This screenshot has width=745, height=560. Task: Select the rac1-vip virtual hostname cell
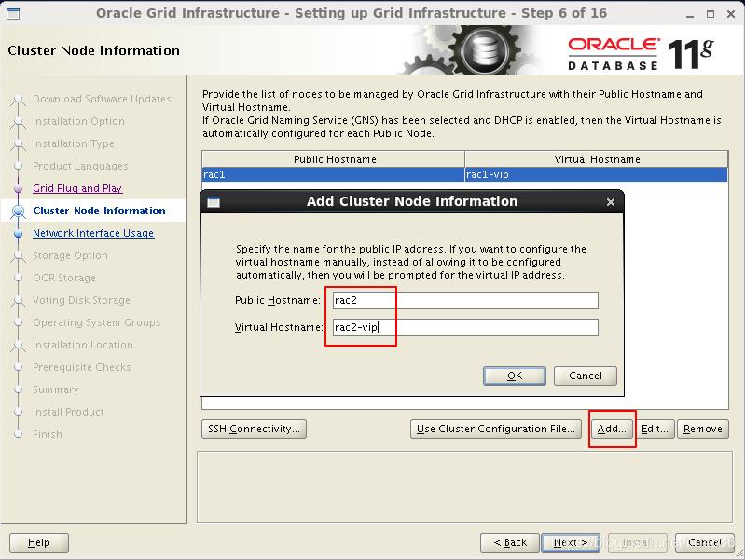[597, 174]
